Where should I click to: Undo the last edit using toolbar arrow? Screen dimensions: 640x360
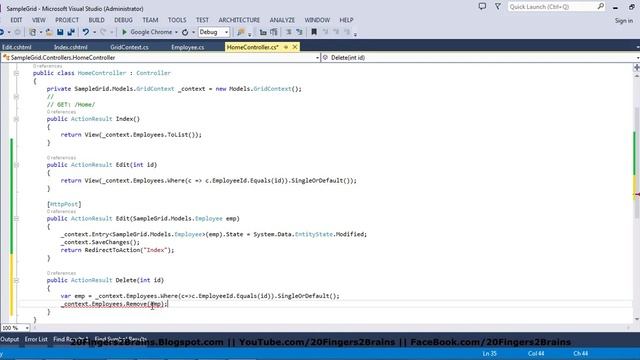pyautogui.click(x=85, y=32)
